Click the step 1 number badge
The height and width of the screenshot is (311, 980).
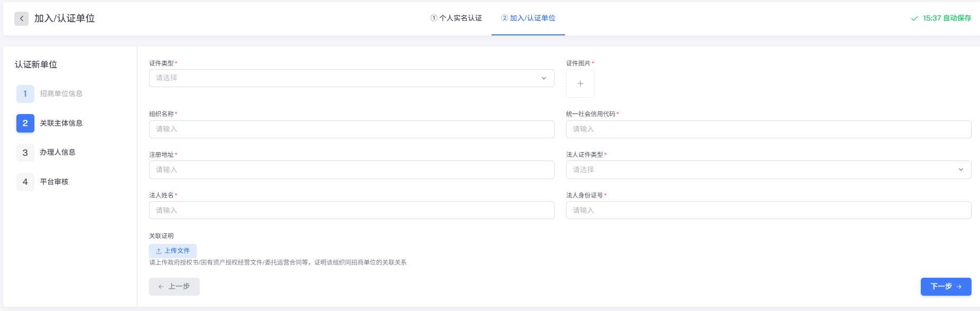pos(25,94)
